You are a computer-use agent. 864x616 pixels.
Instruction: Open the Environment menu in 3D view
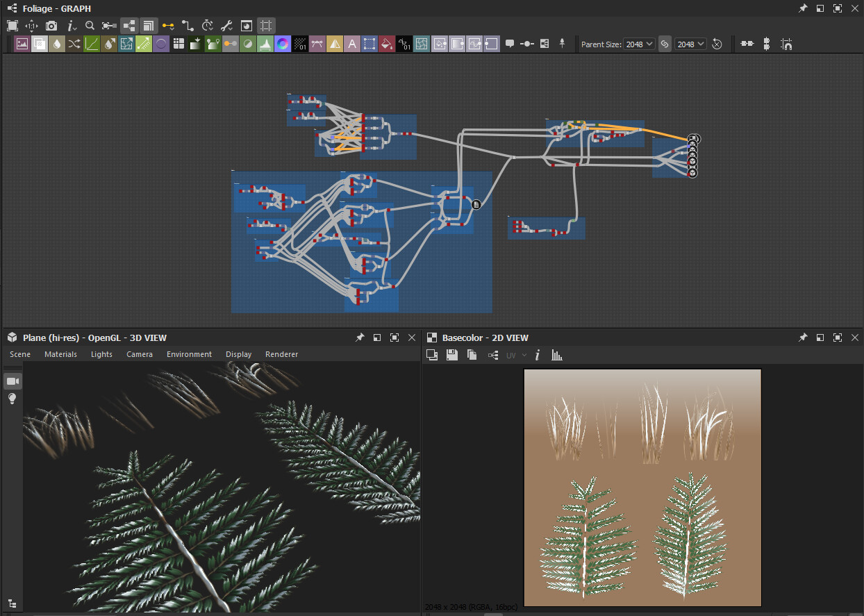pos(189,354)
